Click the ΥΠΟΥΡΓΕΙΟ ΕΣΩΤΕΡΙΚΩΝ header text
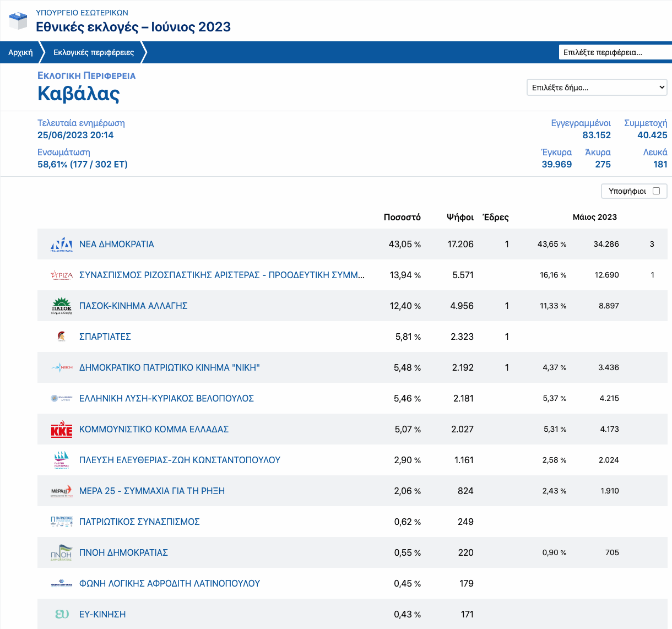This screenshot has height=629, width=672. coord(82,13)
